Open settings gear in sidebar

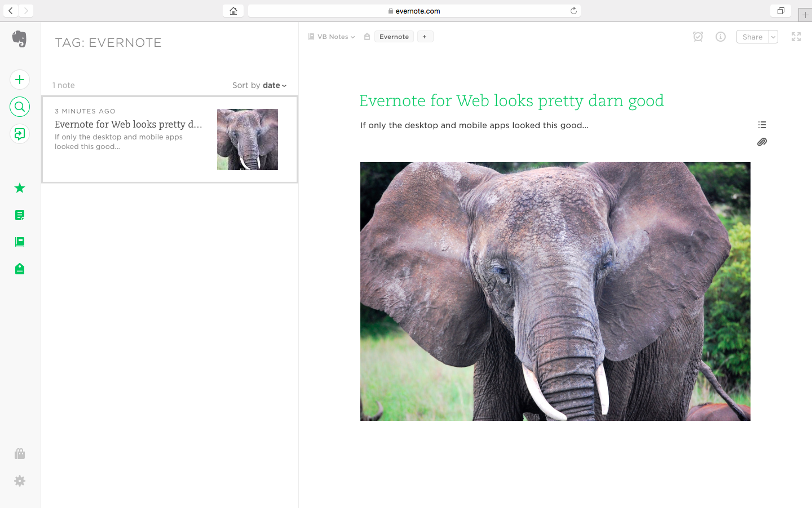tap(20, 481)
